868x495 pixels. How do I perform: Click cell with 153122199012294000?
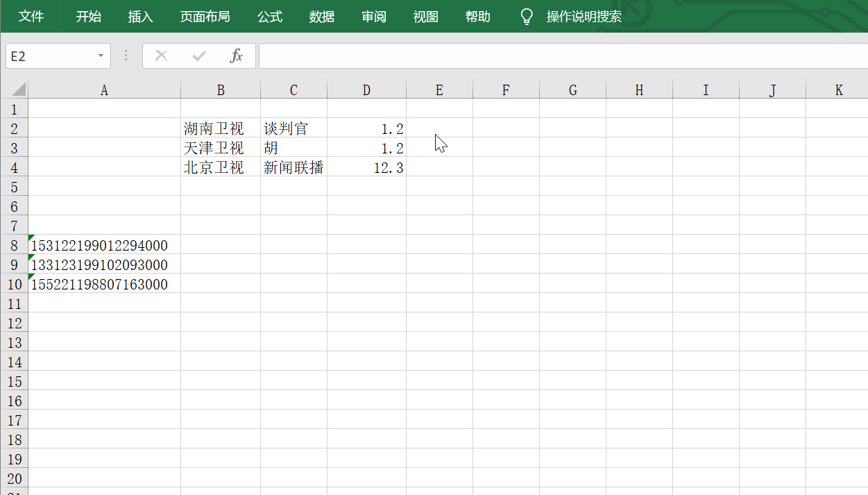tap(104, 245)
